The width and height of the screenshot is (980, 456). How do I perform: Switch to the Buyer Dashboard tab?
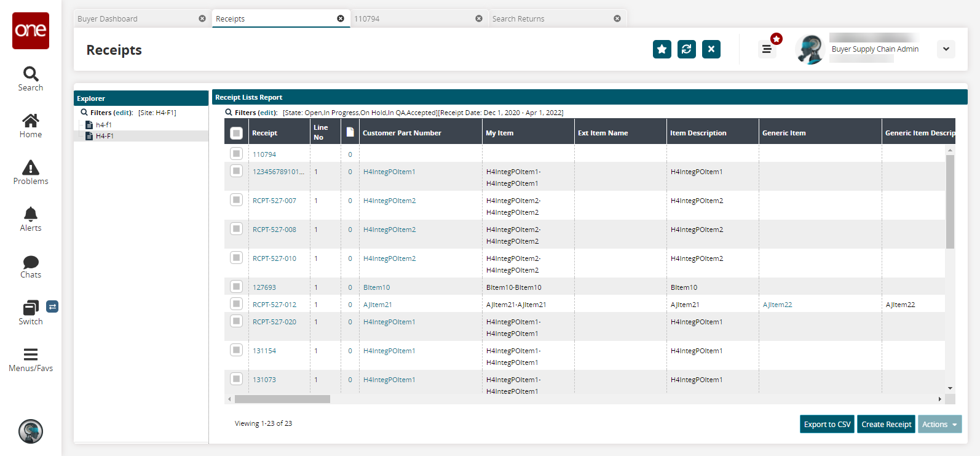pos(108,19)
